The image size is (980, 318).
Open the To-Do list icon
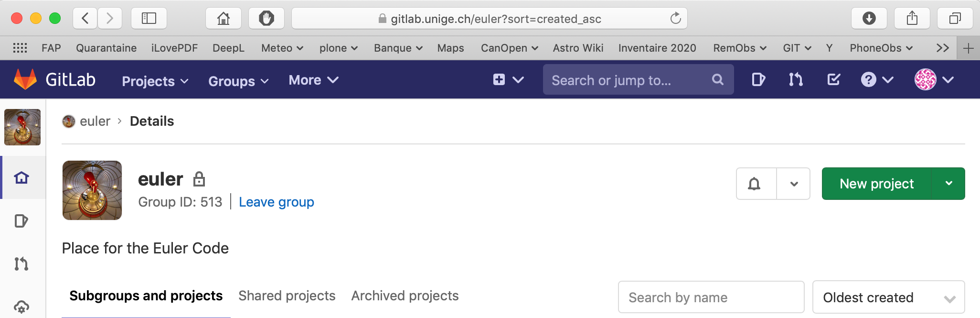pyautogui.click(x=833, y=79)
